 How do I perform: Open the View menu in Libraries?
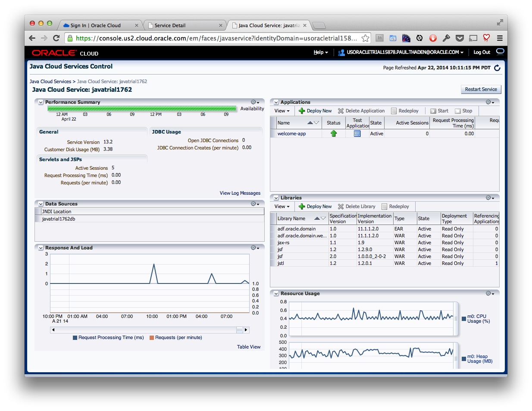[282, 206]
